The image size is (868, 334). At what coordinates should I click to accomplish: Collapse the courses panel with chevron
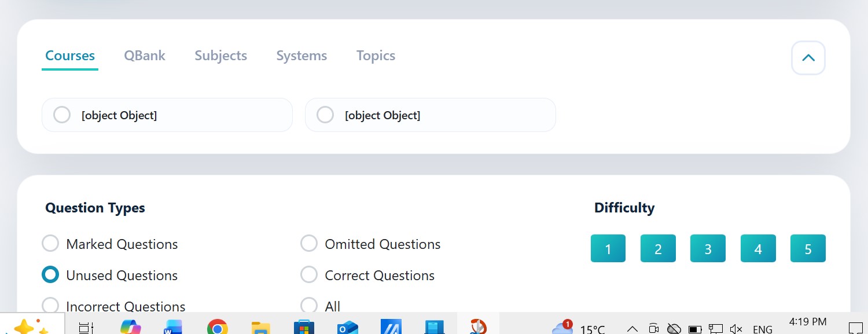pos(808,58)
